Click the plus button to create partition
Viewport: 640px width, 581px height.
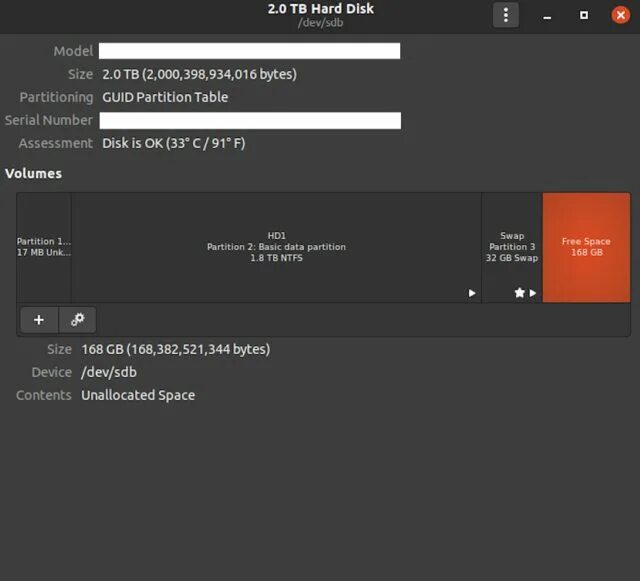[x=39, y=320]
